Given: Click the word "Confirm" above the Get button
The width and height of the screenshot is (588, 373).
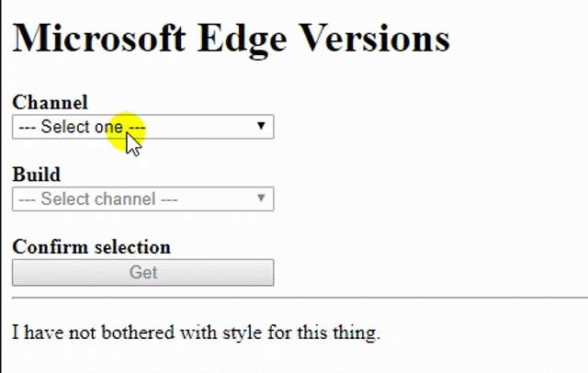Looking at the screenshot, I should pos(48,247).
